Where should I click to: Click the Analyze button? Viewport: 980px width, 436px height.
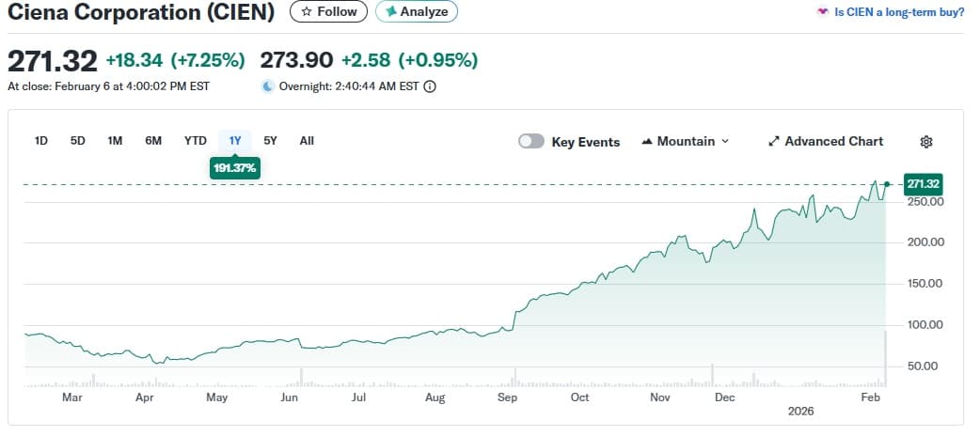[x=417, y=11]
